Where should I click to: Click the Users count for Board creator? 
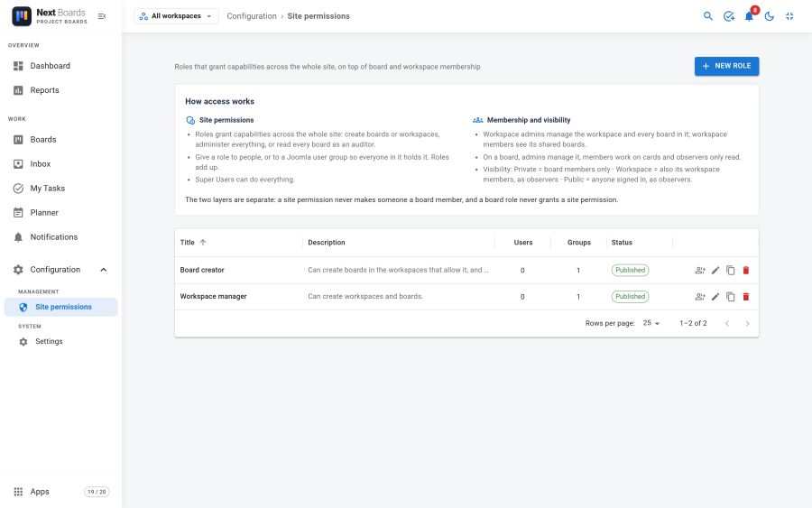pos(522,271)
